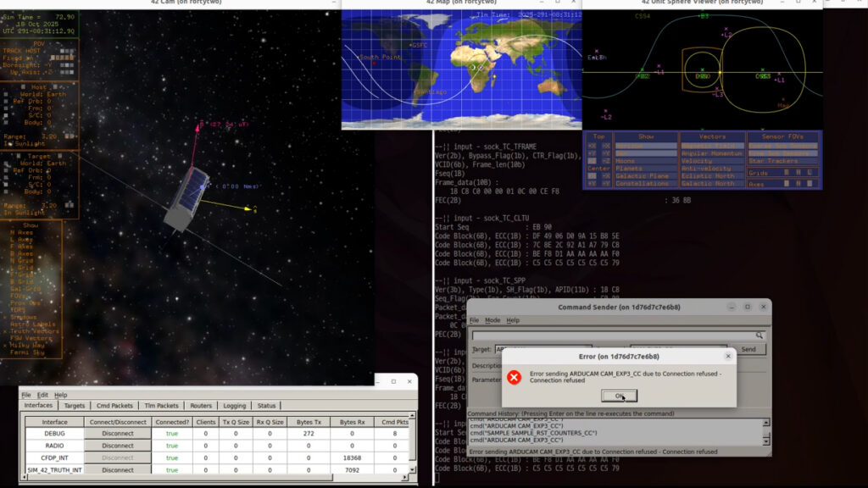
Task: Toggle Galactic Plane in Show list
Action: pos(645,176)
